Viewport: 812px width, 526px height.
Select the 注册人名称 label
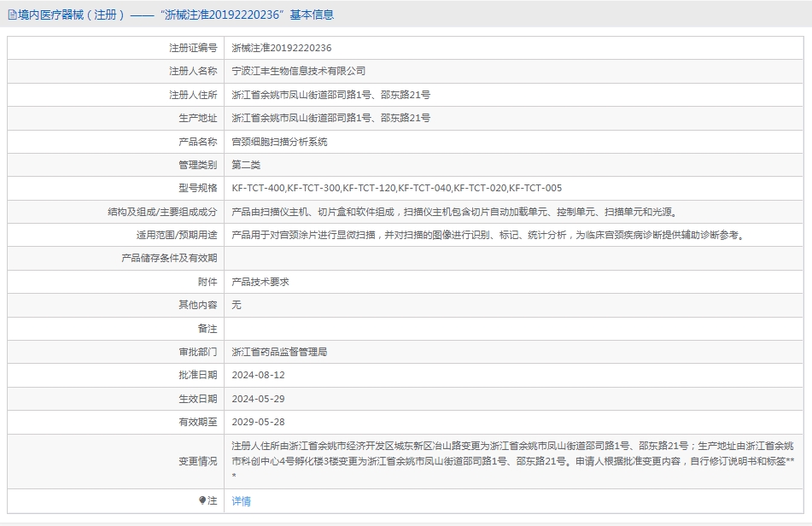(x=193, y=71)
